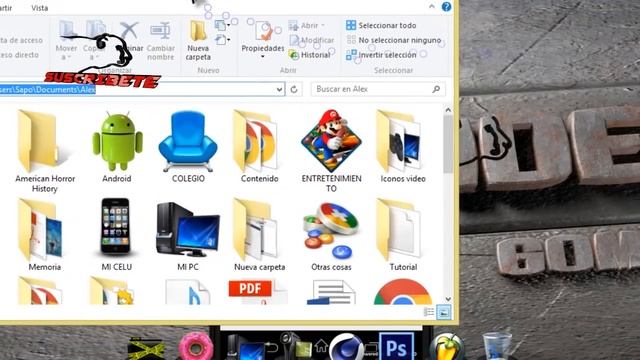Switch to details view layout
Viewport: 640px width, 360px height.
click(x=429, y=312)
